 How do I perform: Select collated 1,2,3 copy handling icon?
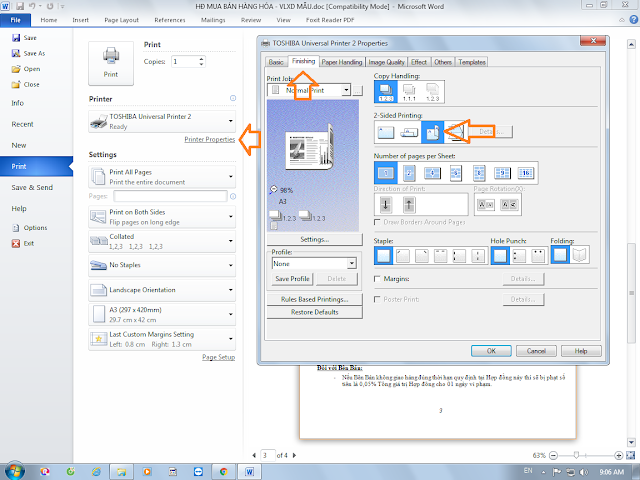385,91
